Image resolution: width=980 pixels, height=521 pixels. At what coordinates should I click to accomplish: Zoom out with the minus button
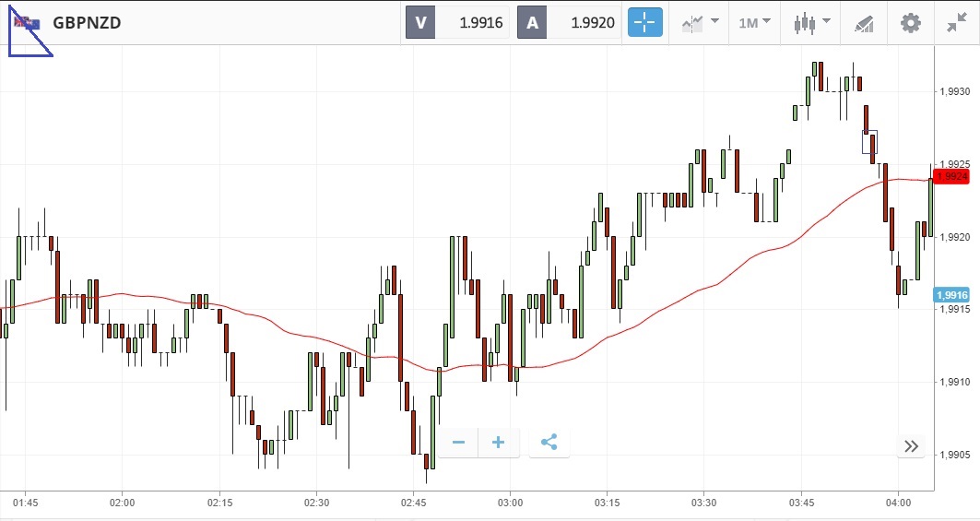point(458,443)
